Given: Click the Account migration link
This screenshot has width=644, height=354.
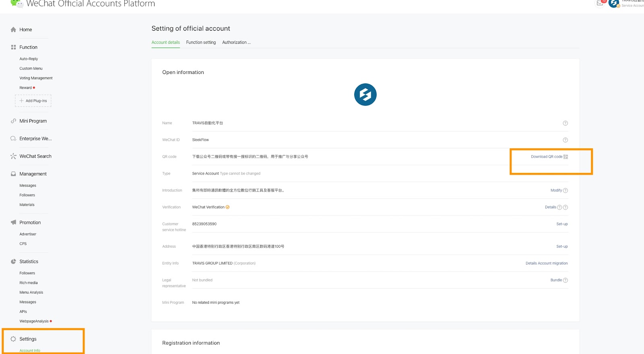Looking at the screenshot, I should pyautogui.click(x=553, y=263).
